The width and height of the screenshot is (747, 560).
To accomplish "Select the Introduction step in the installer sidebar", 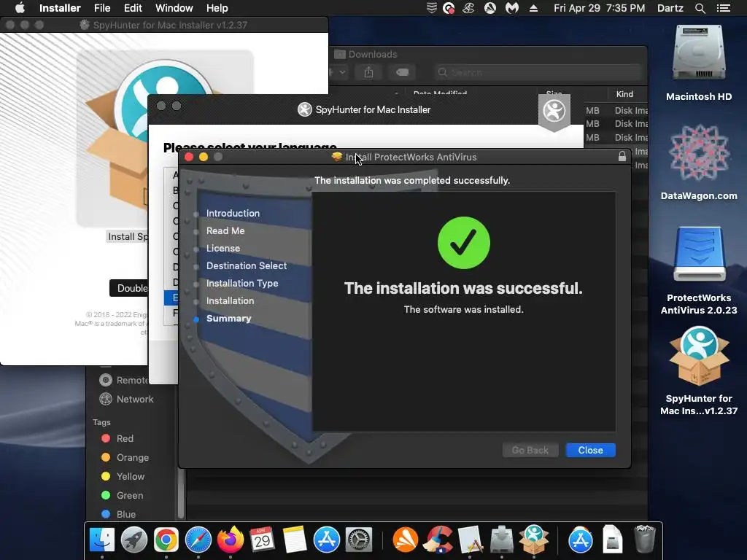I will pos(233,213).
